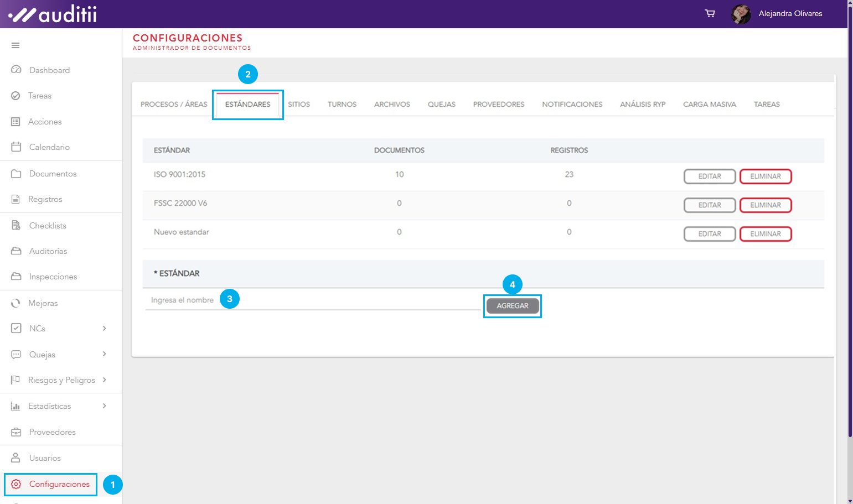Click the hamburger menu icon
Screen dimensions: 853x504
pos(15,45)
